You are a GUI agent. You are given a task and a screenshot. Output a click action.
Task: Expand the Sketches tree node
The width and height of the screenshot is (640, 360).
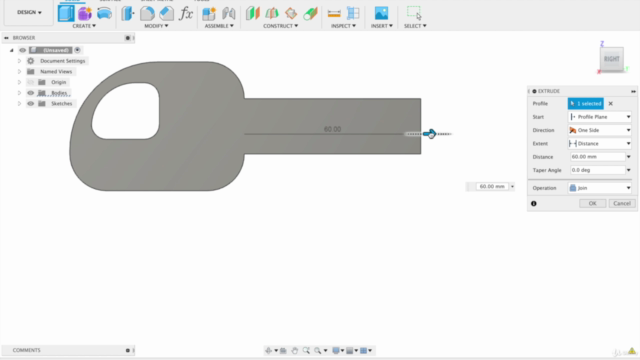(x=19, y=103)
